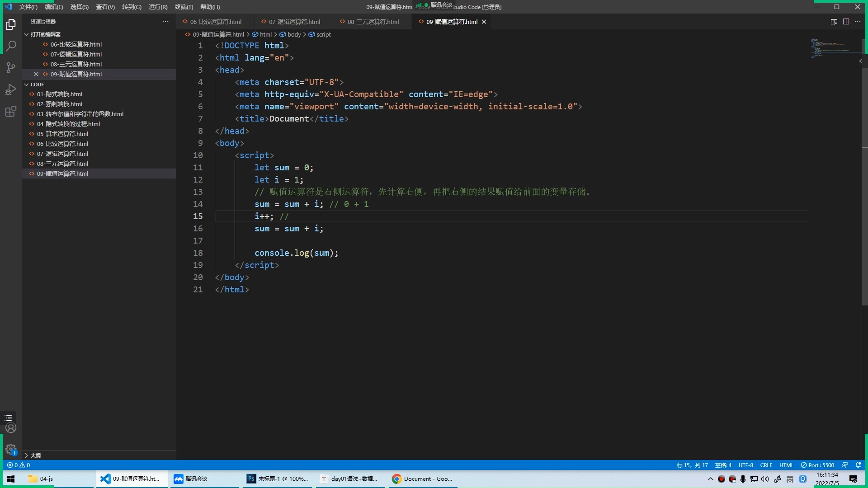Open explorer panel more actions (ellipsis)
Image resolution: width=868 pixels, height=488 pixels.
165,22
